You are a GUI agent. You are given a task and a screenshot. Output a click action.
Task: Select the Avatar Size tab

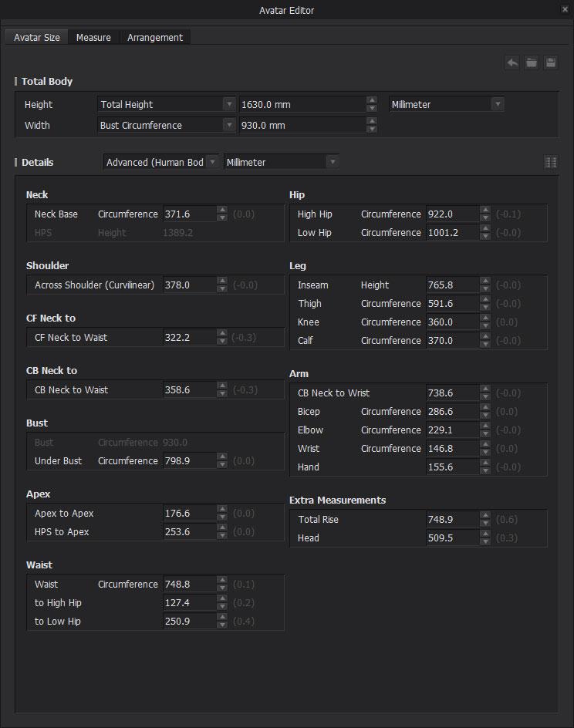[37, 37]
